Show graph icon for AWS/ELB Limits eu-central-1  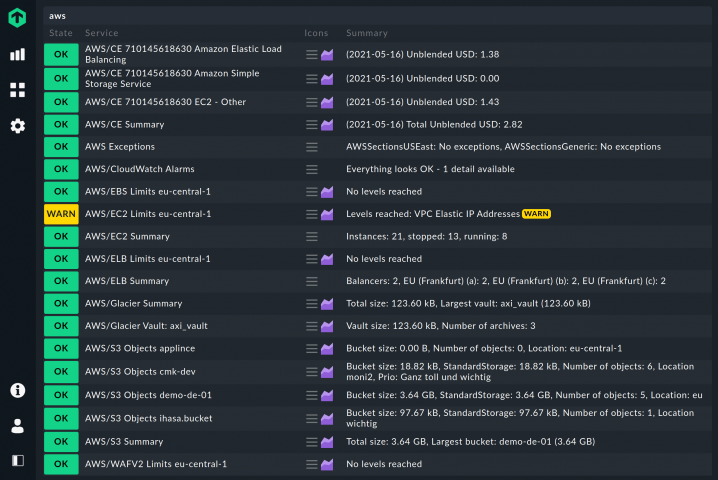tap(327, 259)
